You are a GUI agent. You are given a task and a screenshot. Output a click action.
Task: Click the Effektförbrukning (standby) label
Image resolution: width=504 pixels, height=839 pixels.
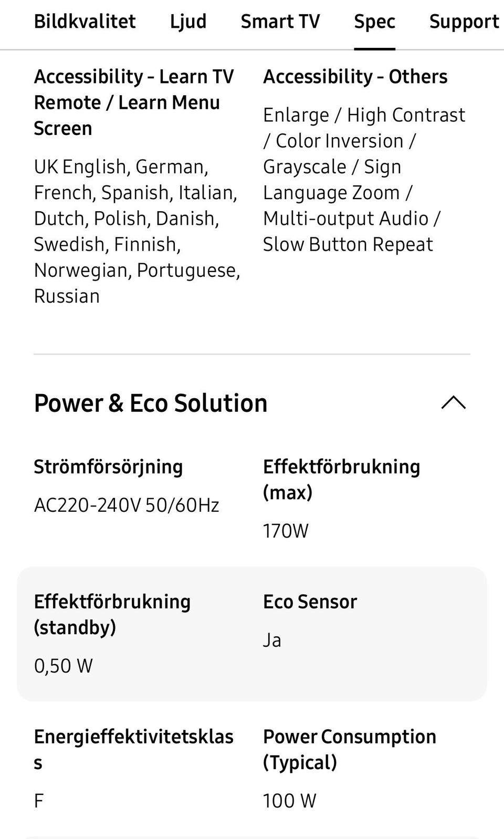pos(112,614)
